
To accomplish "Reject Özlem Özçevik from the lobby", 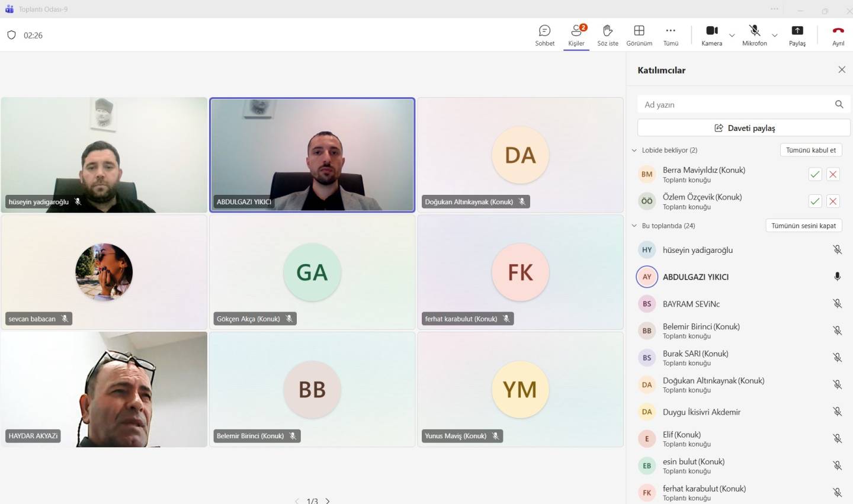I will pos(833,201).
